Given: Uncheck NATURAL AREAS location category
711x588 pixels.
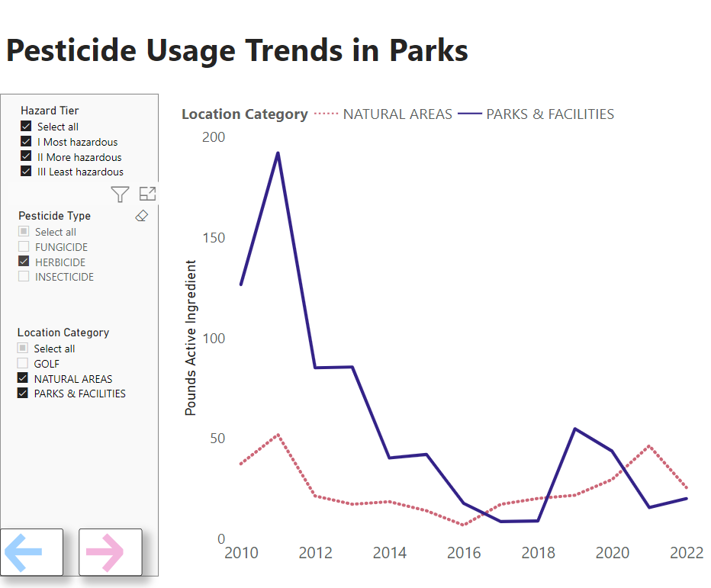Looking at the screenshot, I should tap(23, 378).
